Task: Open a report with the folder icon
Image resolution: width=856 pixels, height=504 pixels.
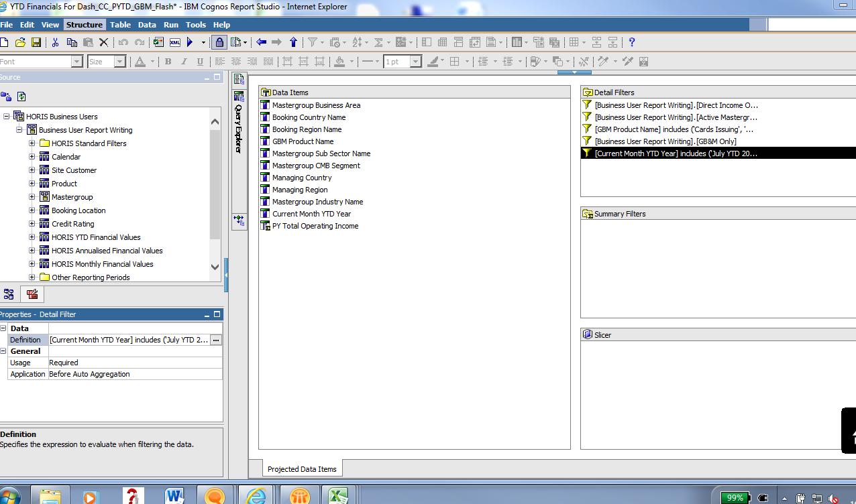Action: tap(20, 42)
